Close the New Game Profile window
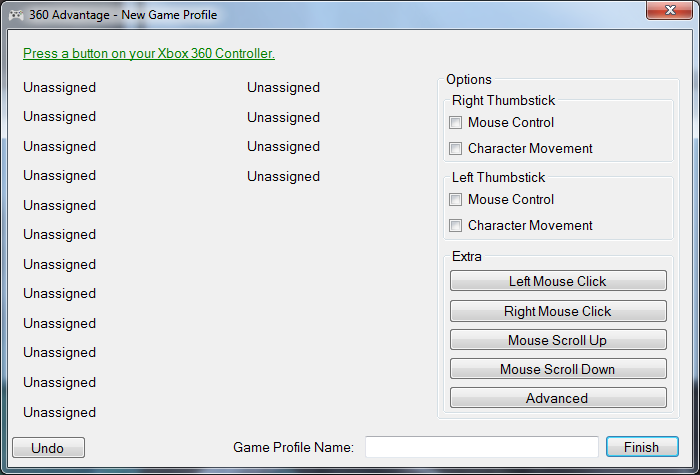The height and width of the screenshot is (475, 700). [x=669, y=10]
